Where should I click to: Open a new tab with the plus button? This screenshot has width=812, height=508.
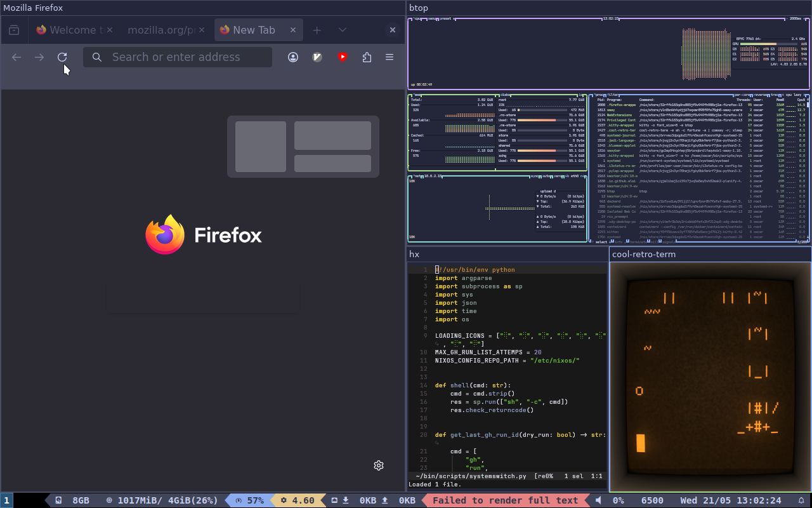317,30
